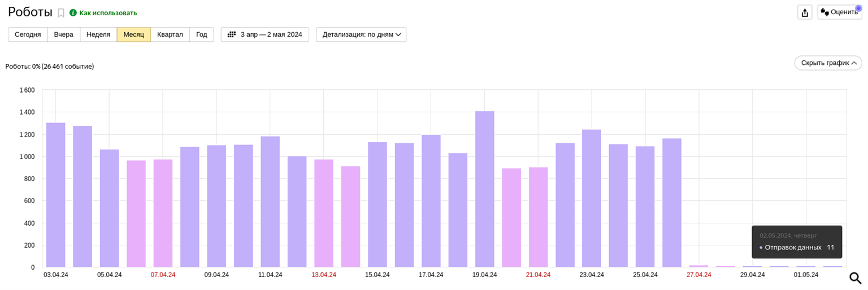Image resolution: width=868 pixels, height=290 pixels.
Task: Switch to the Квартал period
Action: tap(170, 34)
